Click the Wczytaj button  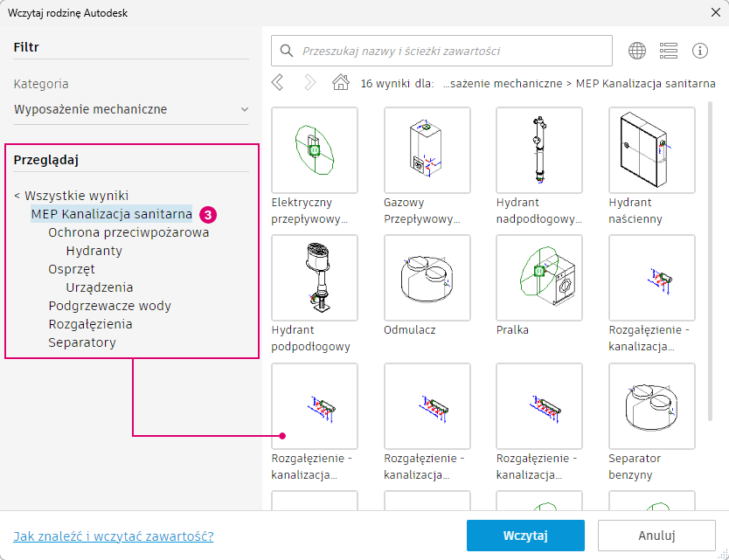pos(525,536)
